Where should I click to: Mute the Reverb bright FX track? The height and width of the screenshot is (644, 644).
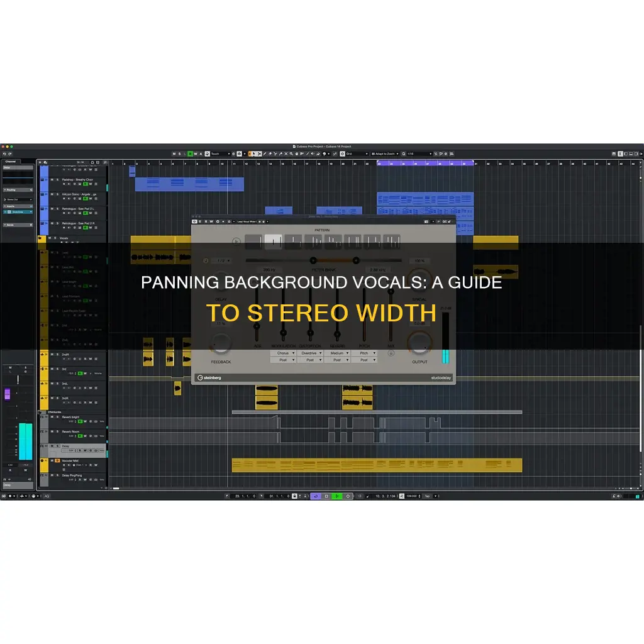point(52,417)
